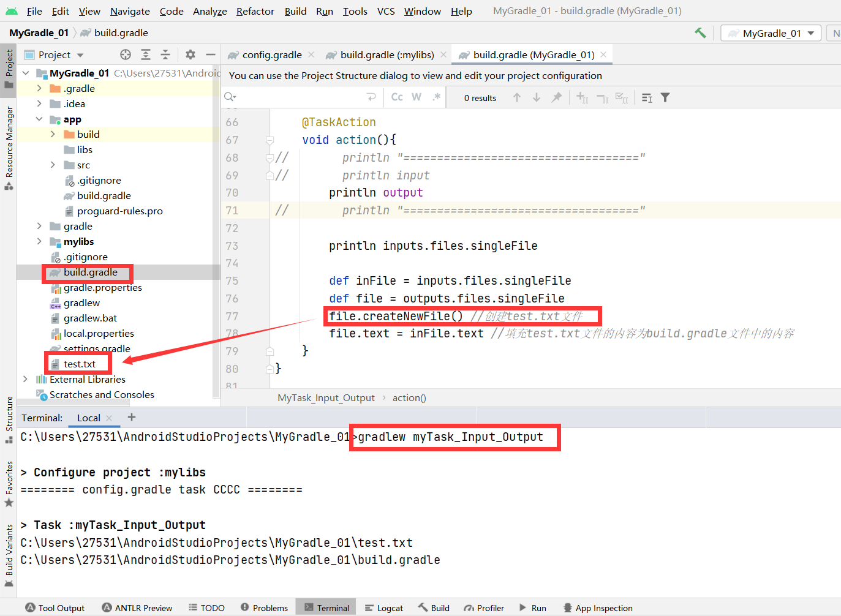The image size is (841, 616).
Task: Collapse all nodes in Project tree
Action: tap(165, 54)
